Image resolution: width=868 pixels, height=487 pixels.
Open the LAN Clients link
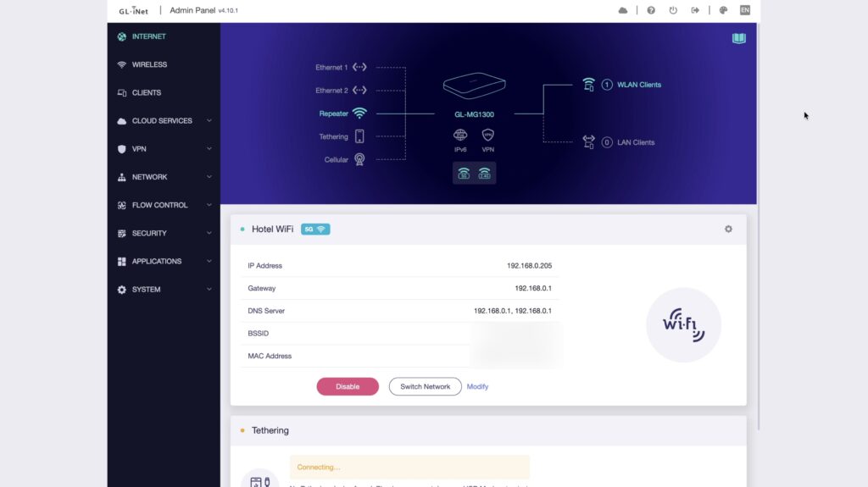tap(636, 142)
